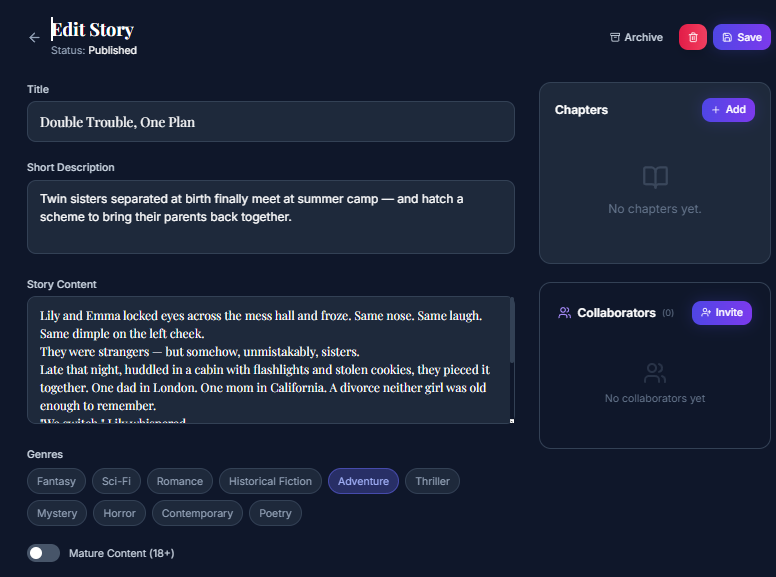The height and width of the screenshot is (577, 776).
Task: Click the Archive box icon
Action: (615, 37)
